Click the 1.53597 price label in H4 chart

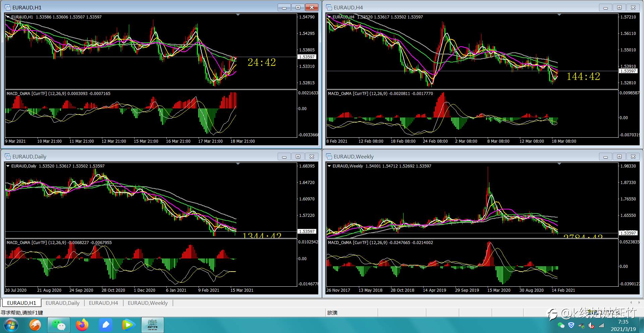628,71
